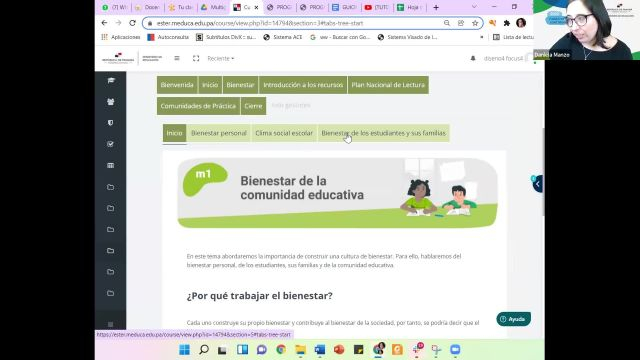Open the Chrome extensions puzzle icon

pyautogui.click(x=507, y=23)
